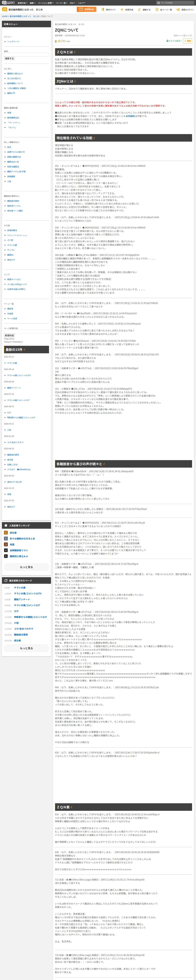The width and height of the screenshot is (196, 980).
Task: Click edit pencil beside 現在報告されている効能 heading
Action: click(x=94, y=138)
